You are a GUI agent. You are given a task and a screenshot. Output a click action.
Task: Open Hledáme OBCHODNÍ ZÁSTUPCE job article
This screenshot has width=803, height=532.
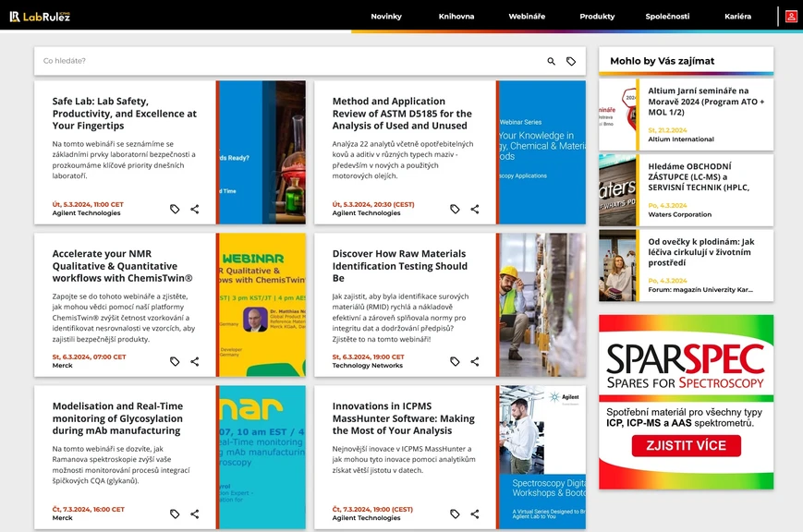coord(699,176)
